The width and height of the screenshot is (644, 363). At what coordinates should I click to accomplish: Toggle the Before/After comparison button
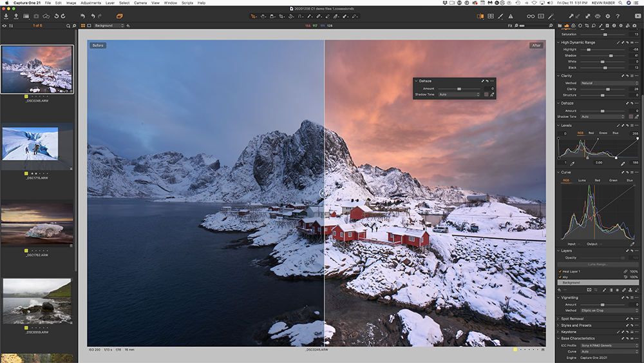tap(480, 15)
